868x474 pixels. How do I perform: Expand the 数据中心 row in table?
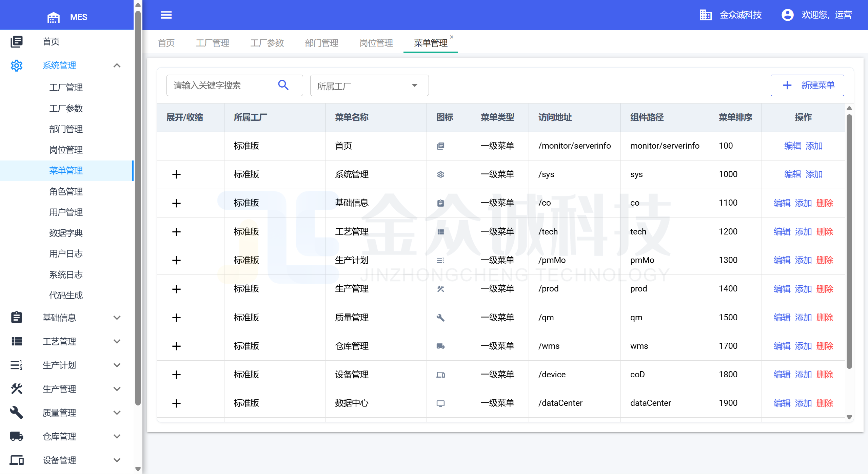(176, 403)
